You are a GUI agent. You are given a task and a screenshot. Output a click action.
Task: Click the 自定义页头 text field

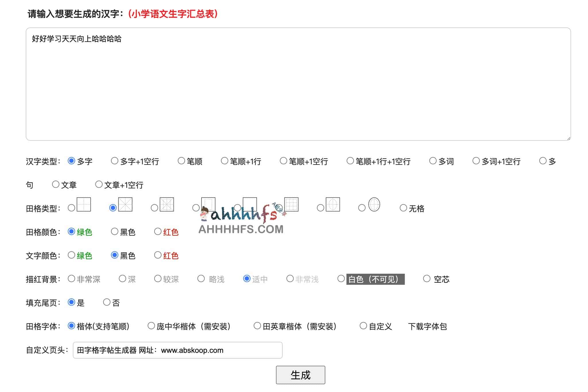tap(177, 350)
